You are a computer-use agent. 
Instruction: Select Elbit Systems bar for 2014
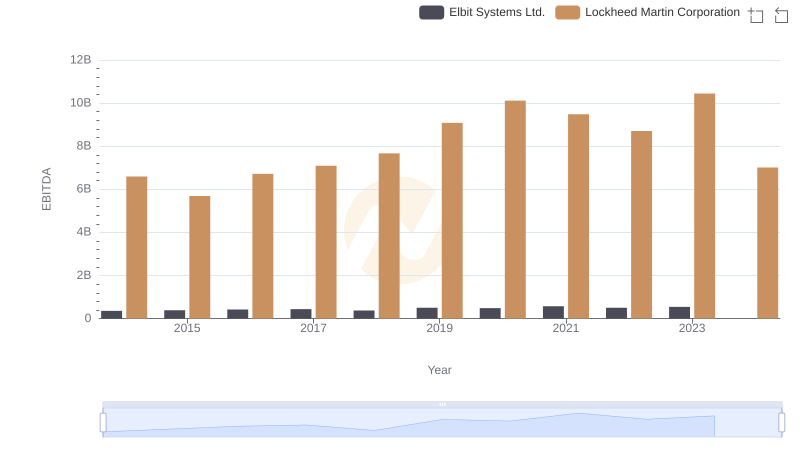click(x=112, y=315)
